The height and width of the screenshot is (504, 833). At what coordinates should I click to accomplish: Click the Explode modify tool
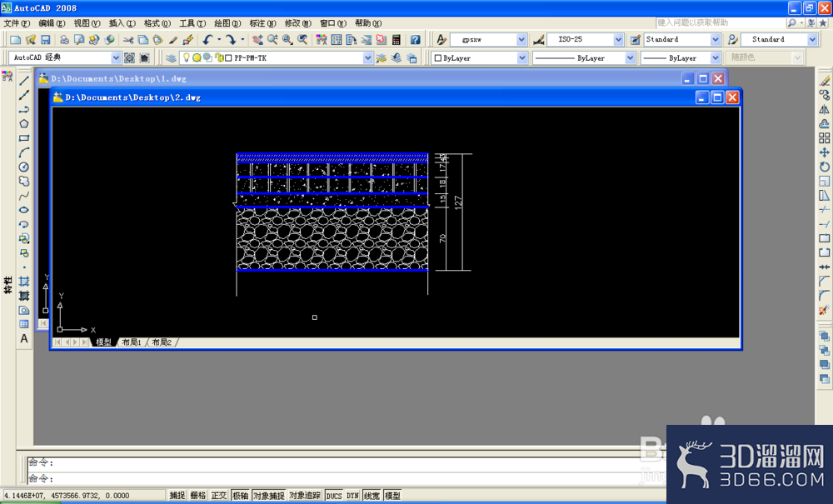(x=824, y=310)
